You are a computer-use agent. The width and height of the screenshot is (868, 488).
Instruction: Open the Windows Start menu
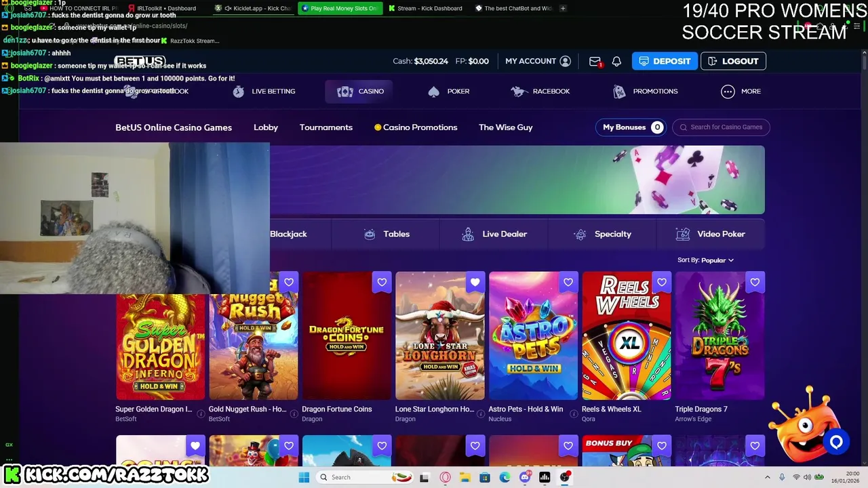304,477
